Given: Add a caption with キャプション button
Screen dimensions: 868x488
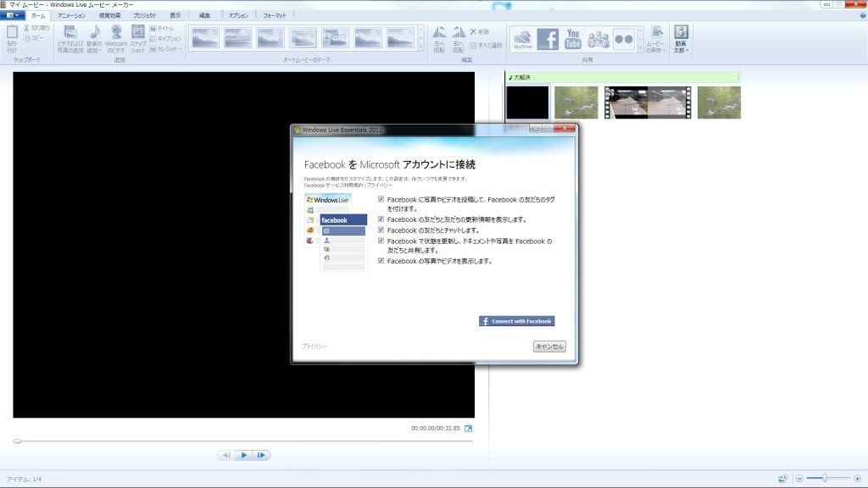Looking at the screenshot, I should click(165, 38).
